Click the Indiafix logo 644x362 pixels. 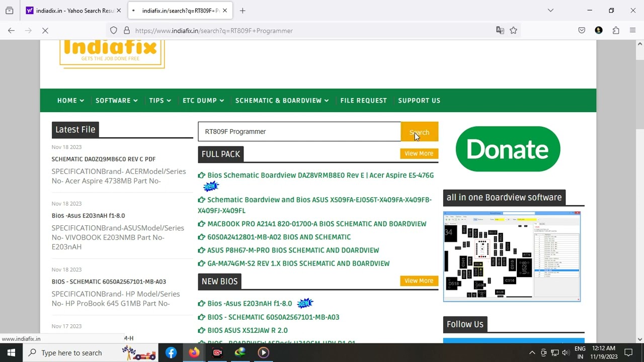(x=112, y=54)
